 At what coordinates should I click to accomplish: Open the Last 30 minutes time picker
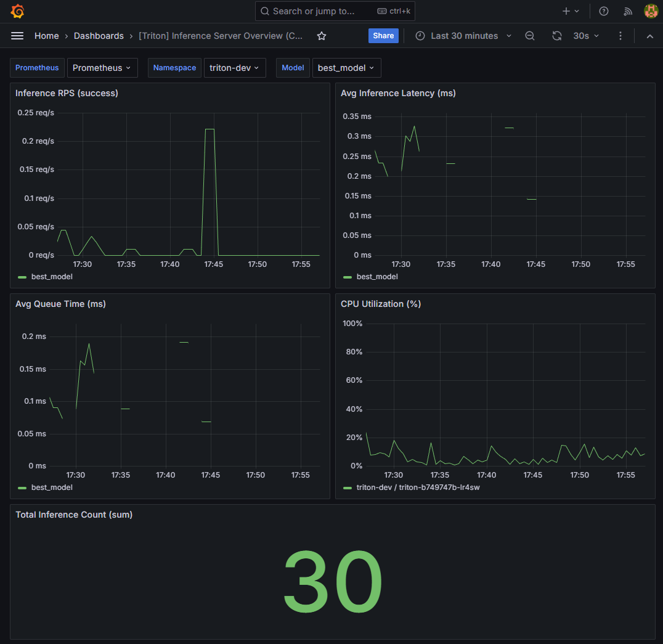pos(463,36)
